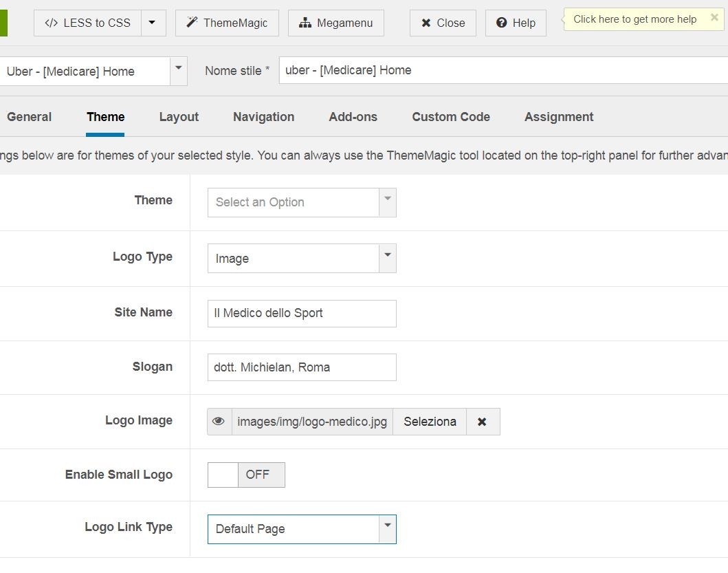728x573 pixels.
Task: Expand the Logo Type dropdown
Action: (x=302, y=258)
